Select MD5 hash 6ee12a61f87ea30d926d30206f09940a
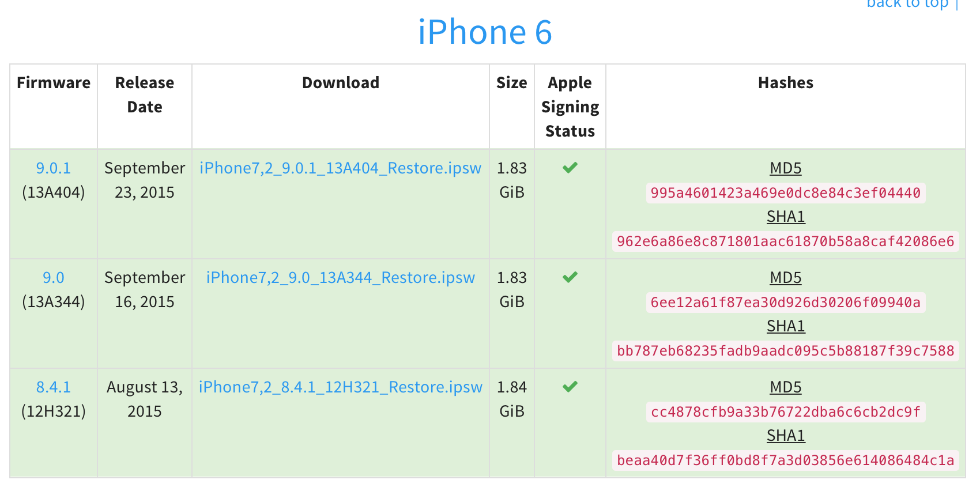Screen dimensions: 980x491 pos(786,303)
